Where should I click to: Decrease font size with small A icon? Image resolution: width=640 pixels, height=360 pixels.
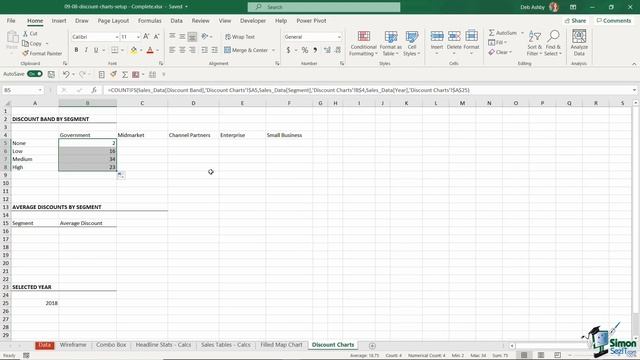(x=156, y=37)
